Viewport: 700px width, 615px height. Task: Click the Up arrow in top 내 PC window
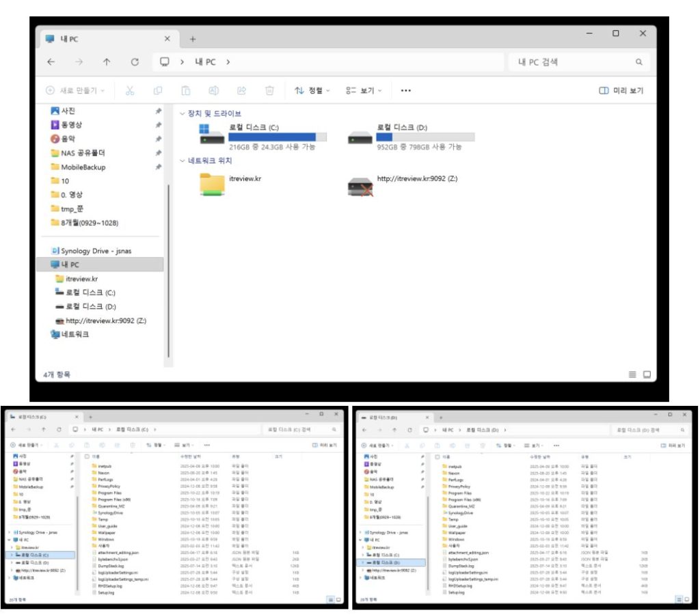click(x=107, y=62)
